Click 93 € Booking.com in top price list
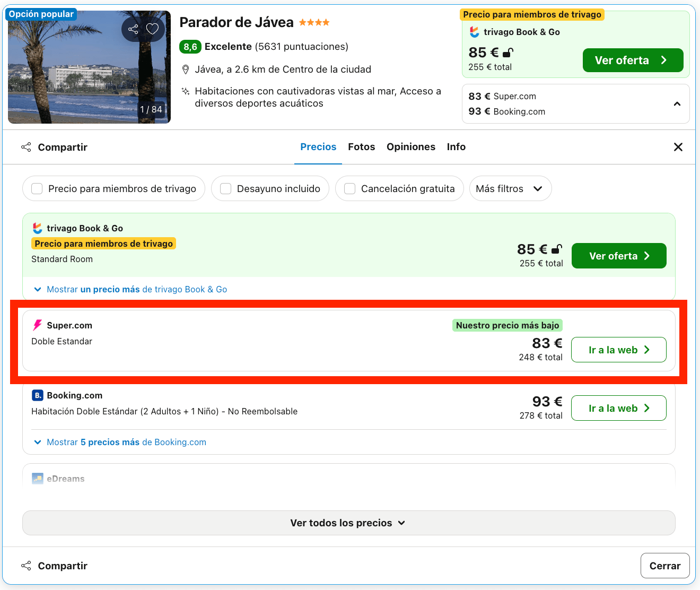The height and width of the screenshot is (590, 700). pyautogui.click(x=507, y=111)
